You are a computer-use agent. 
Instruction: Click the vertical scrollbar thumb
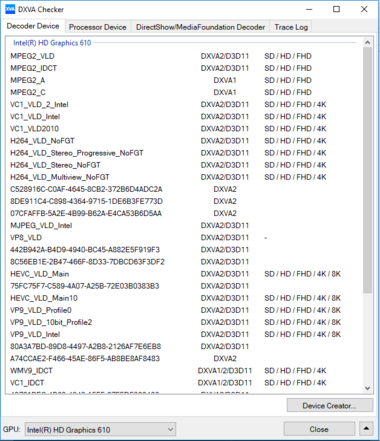[367, 170]
